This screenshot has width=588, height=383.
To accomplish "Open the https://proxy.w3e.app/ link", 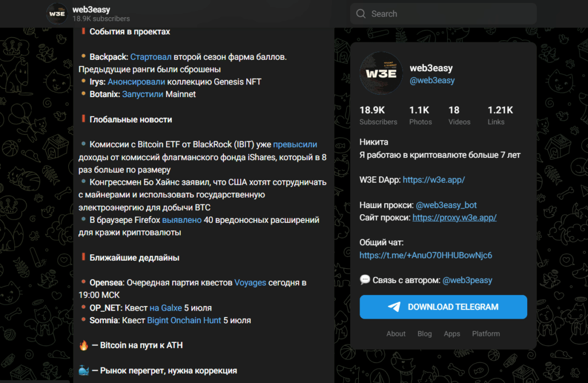I will 455,218.
